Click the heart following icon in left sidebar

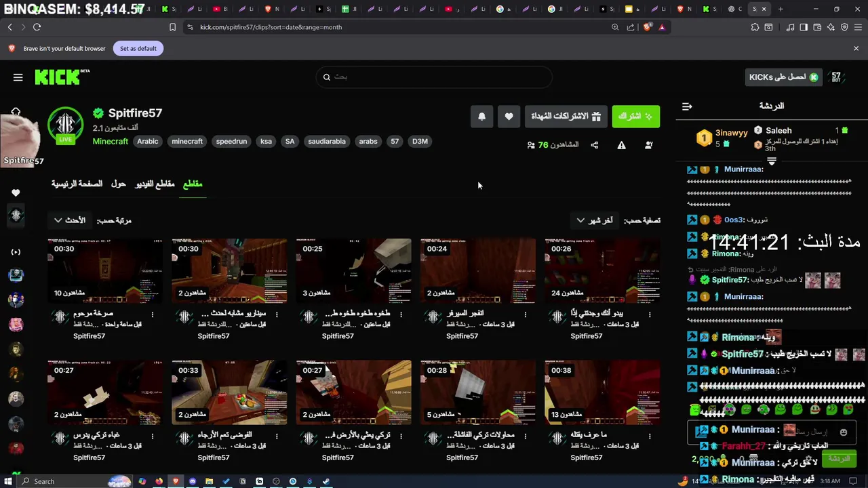(x=16, y=193)
